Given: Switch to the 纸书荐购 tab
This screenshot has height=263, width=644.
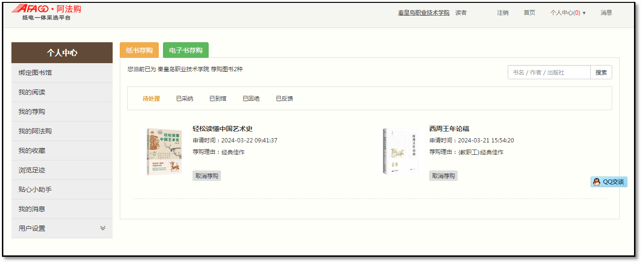Looking at the screenshot, I should pyautogui.click(x=139, y=50).
